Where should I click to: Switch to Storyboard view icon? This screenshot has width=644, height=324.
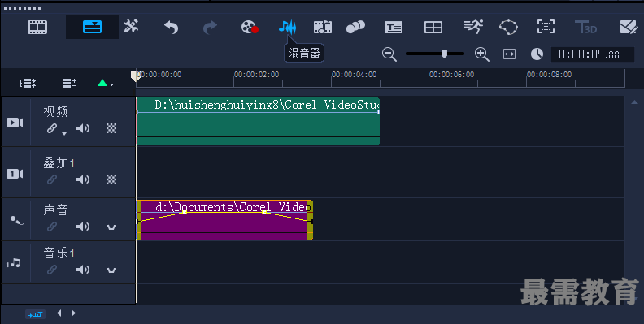(37, 27)
